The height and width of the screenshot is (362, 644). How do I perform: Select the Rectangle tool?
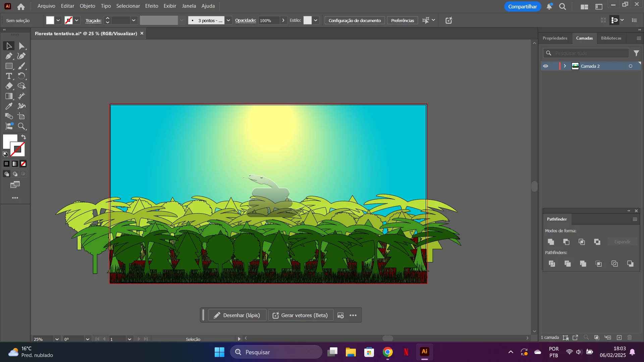[x=9, y=66]
